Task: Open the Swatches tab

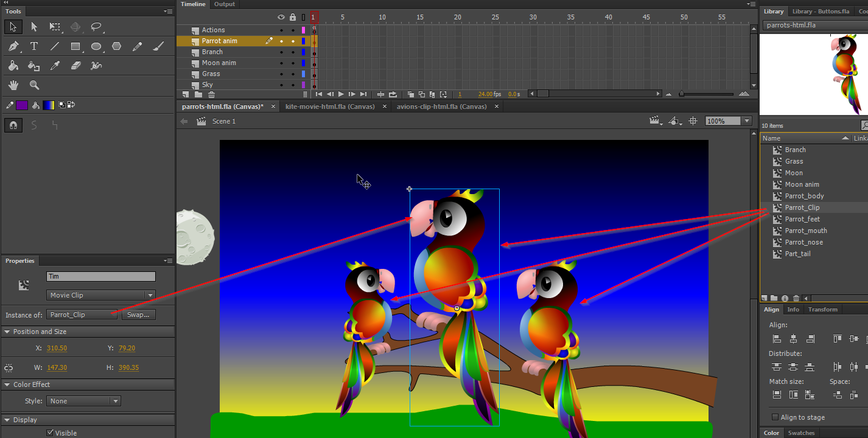Action: (801, 433)
